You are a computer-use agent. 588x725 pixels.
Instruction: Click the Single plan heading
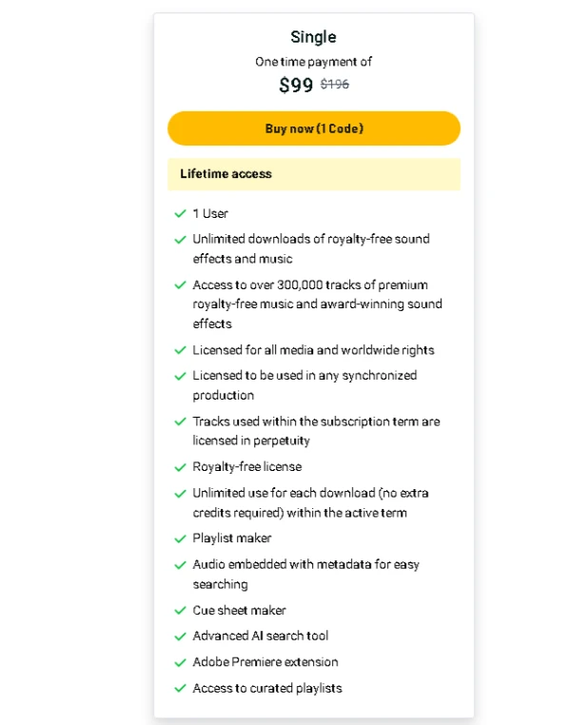pos(313,37)
